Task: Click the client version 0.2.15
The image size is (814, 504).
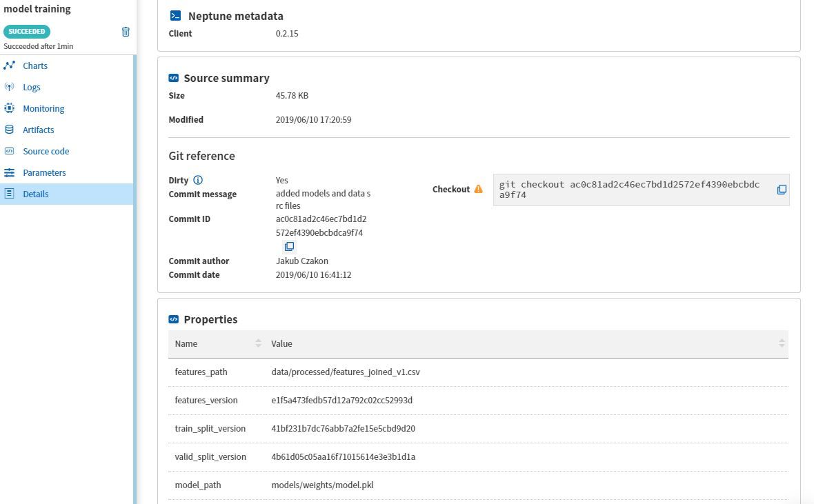Action: (x=287, y=33)
